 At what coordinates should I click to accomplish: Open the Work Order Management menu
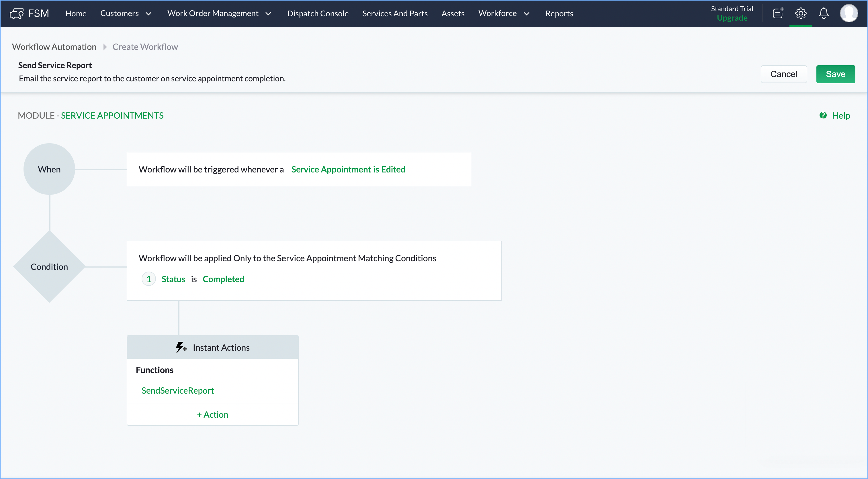coord(213,13)
